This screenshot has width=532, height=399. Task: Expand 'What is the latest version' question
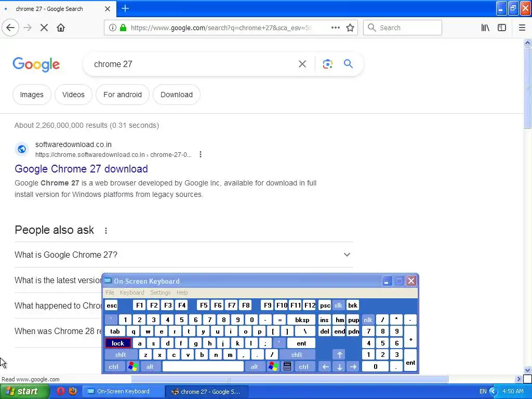[58, 280]
